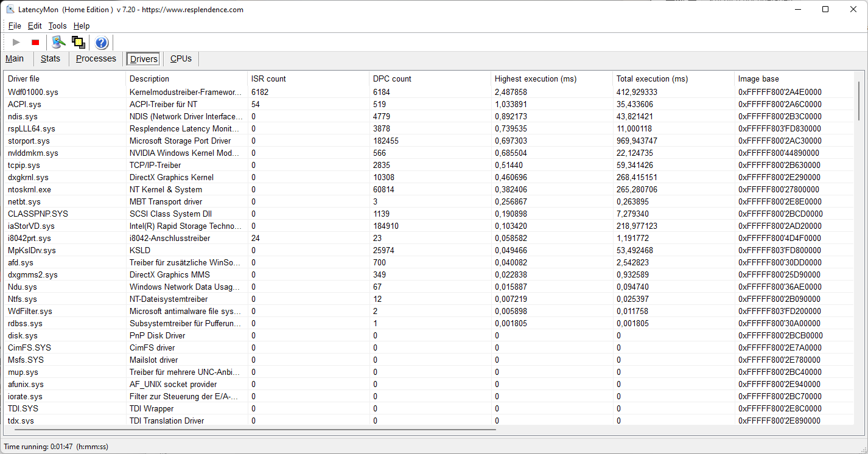
Task: Click highest execution value 2,487858
Action: point(511,92)
